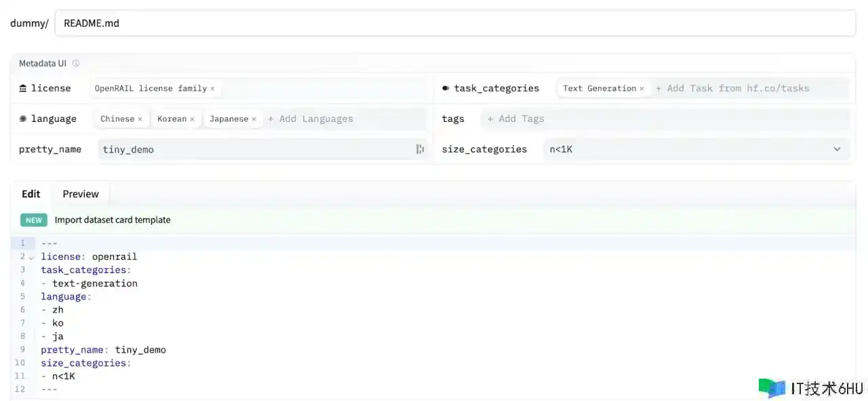Click the license bank icon
The width and height of the screenshot is (868, 401).
[x=23, y=89]
